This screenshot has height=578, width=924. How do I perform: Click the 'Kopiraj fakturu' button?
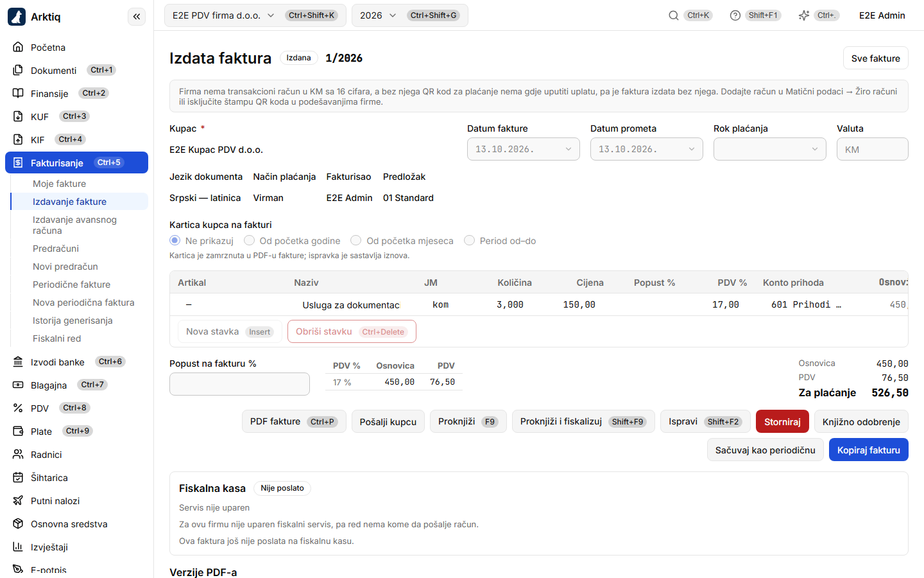click(868, 450)
